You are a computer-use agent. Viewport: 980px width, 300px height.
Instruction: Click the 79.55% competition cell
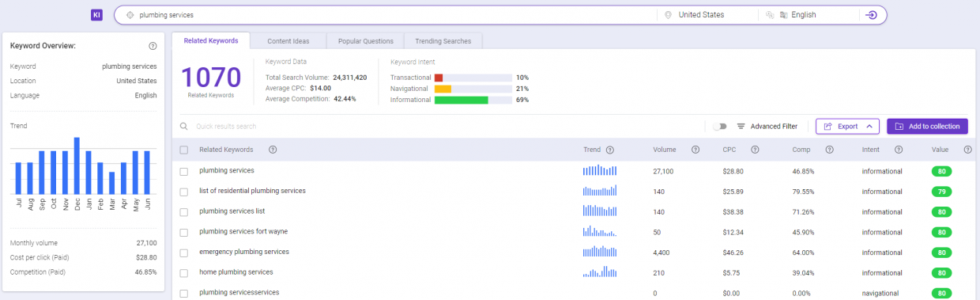click(x=804, y=191)
